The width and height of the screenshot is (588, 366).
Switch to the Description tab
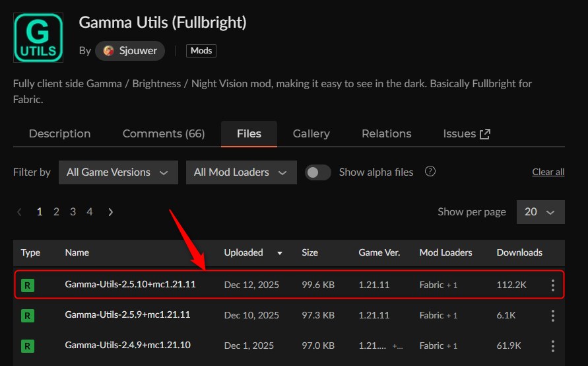point(59,133)
